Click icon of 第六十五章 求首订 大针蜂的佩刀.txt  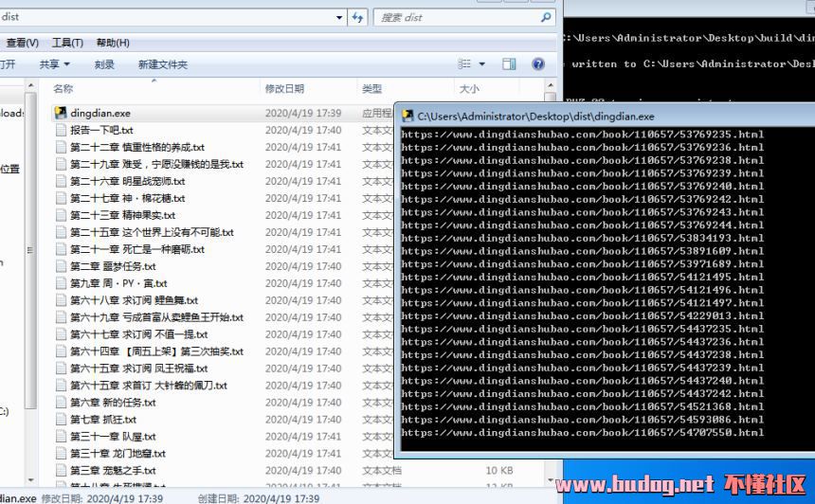click(x=61, y=386)
